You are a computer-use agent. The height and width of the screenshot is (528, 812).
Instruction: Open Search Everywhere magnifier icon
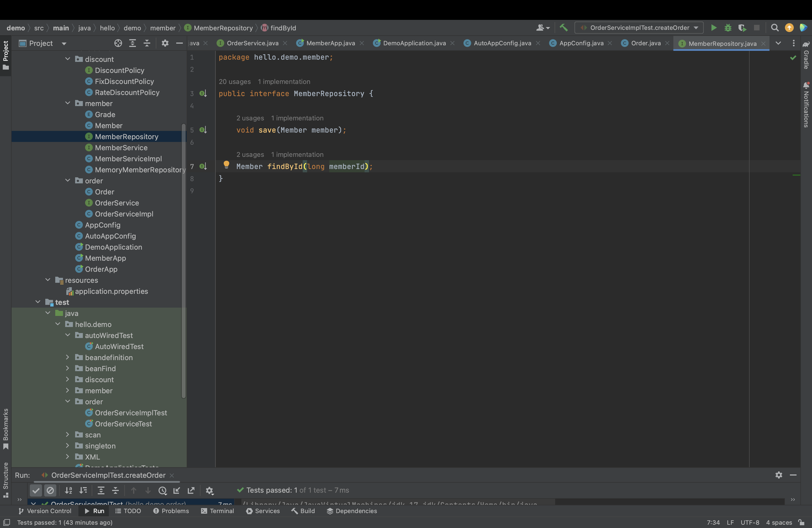[x=775, y=28]
